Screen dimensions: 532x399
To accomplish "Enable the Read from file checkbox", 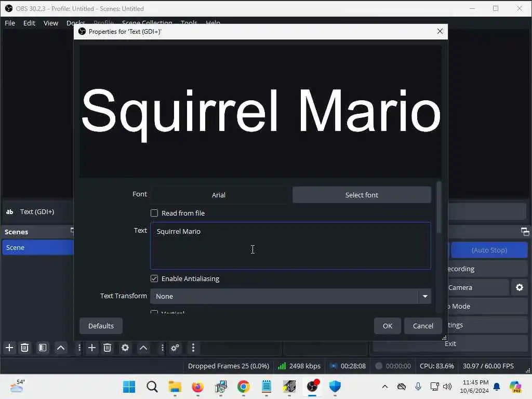I will click(154, 213).
